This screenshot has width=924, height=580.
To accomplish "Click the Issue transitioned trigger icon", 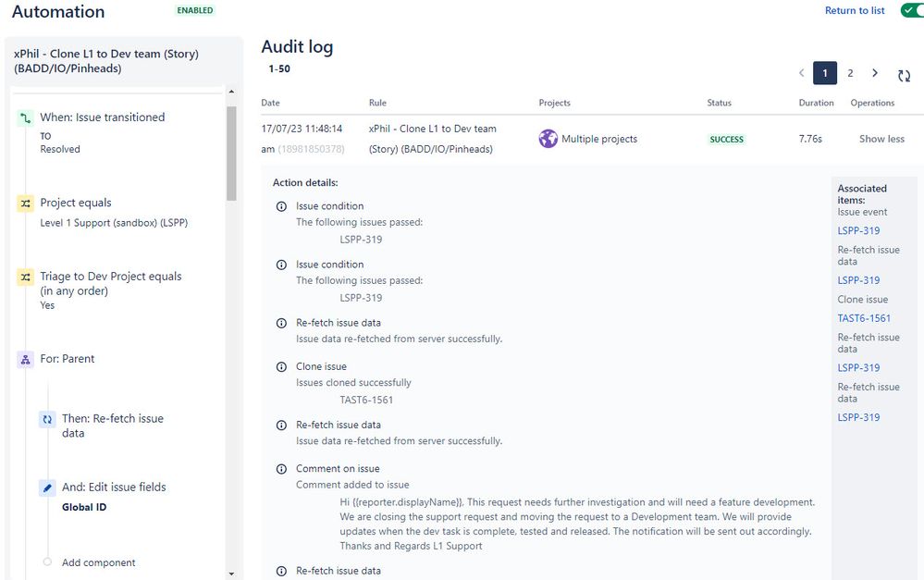I will tap(25, 118).
